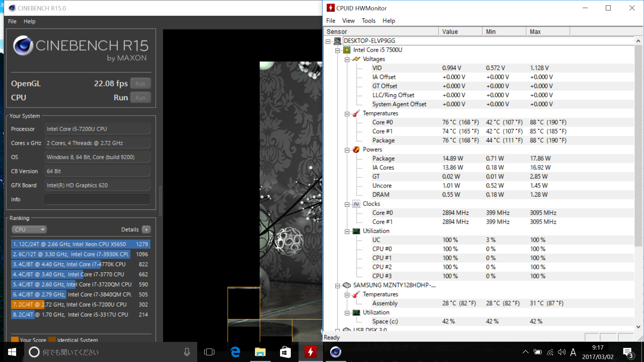
Task: Click the Clocks waveform icon
Action: (x=356, y=204)
